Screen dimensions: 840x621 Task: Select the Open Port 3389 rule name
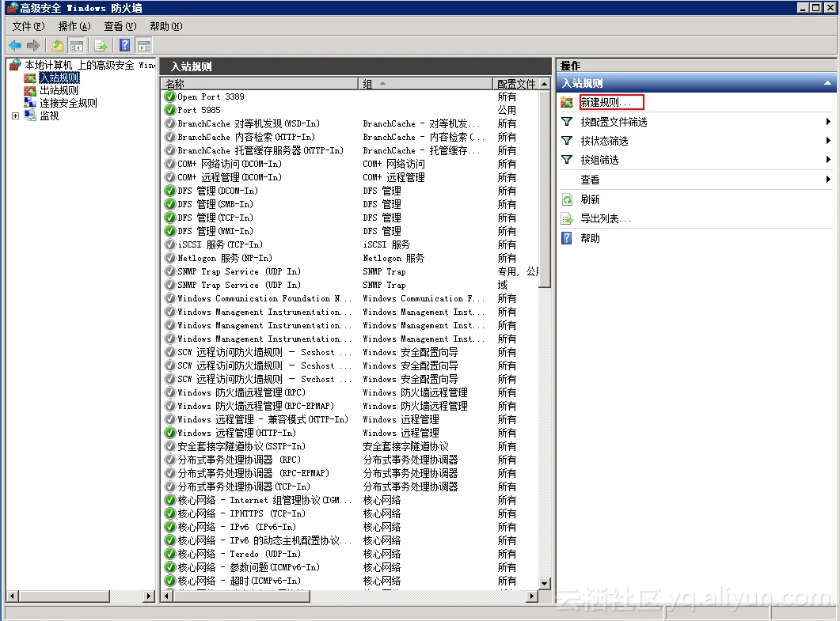(x=211, y=97)
